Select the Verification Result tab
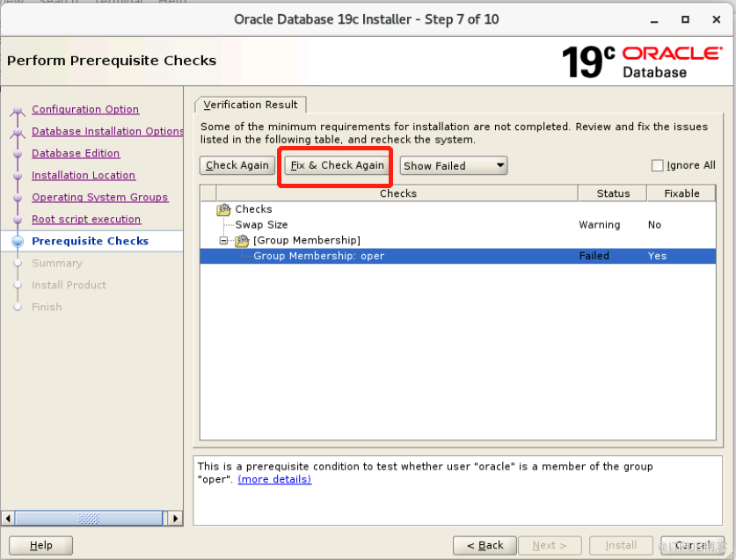 [251, 105]
